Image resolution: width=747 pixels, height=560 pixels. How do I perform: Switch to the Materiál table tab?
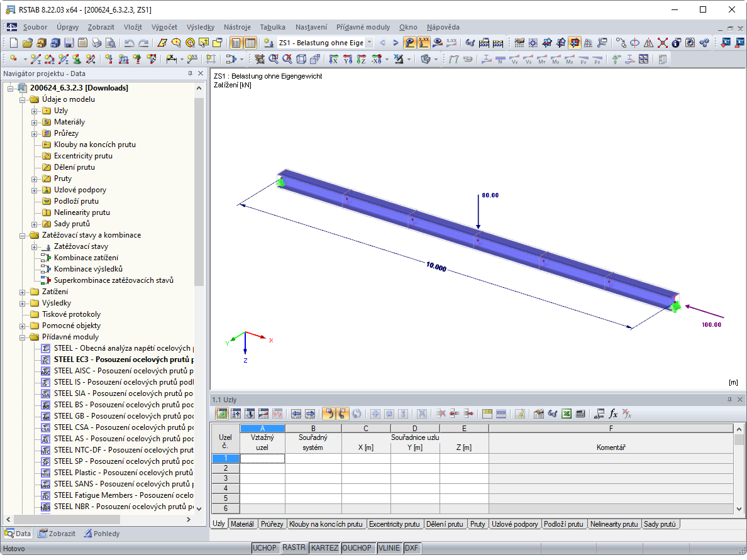tap(242, 524)
